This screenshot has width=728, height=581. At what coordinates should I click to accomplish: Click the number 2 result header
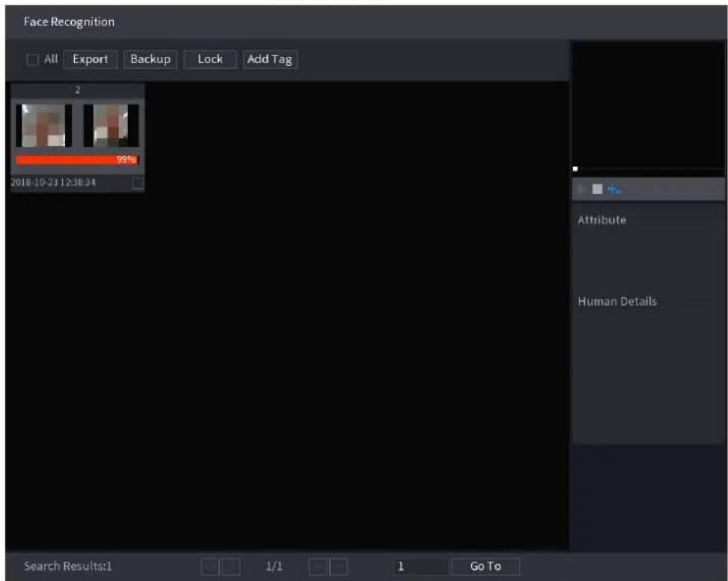coord(78,90)
